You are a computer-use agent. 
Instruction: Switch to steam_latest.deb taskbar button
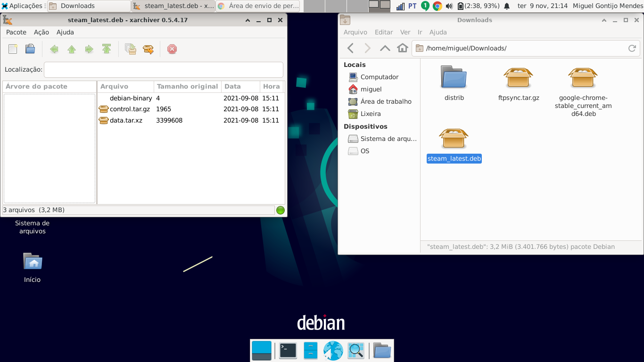click(x=173, y=6)
